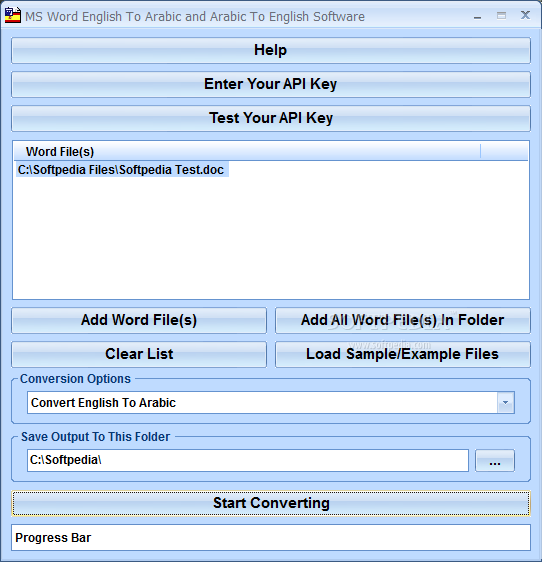Browse for output folder with ... button
The height and width of the screenshot is (562, 542).
[x=495, y=461]
